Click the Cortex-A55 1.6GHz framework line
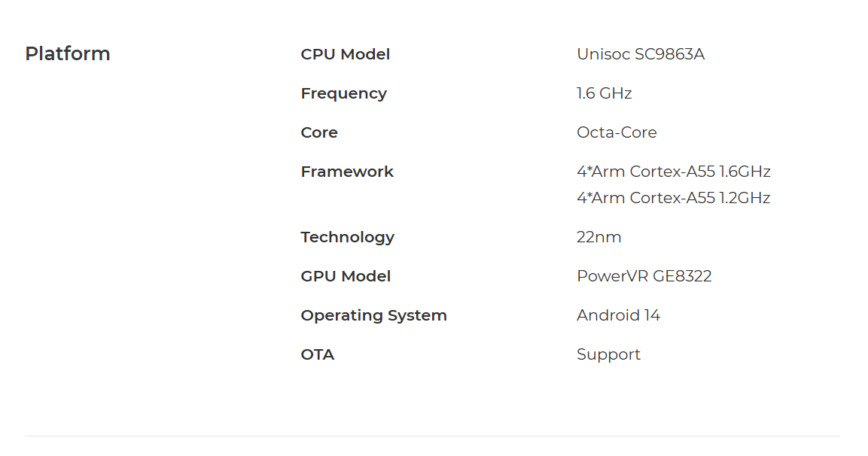 point(674,172)
